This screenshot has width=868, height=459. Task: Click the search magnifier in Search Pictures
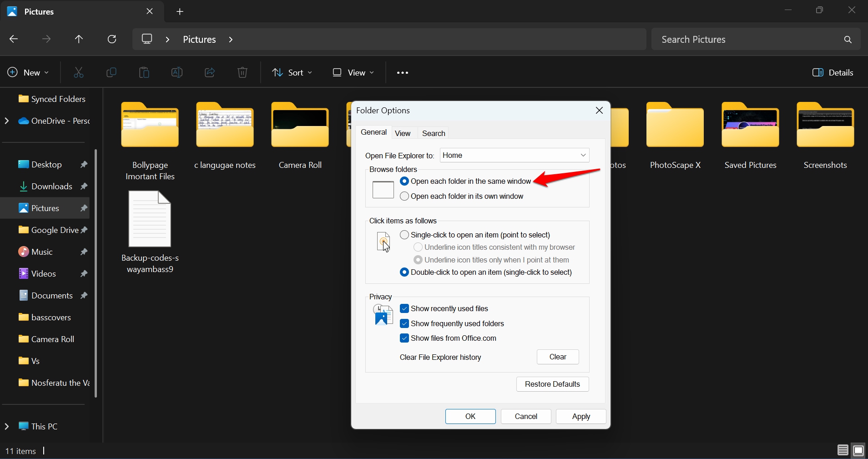coord(848,39)
